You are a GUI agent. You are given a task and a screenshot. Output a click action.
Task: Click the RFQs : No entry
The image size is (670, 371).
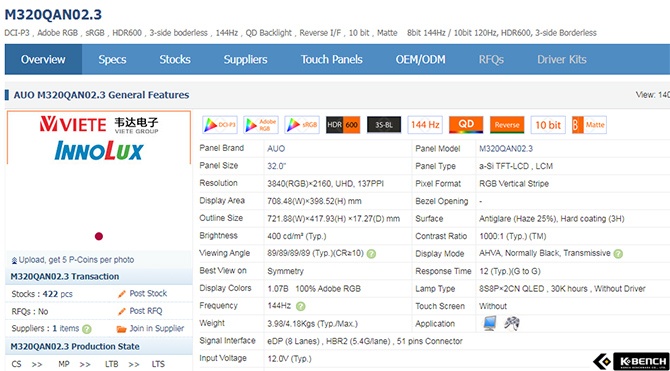pos(30,312)
